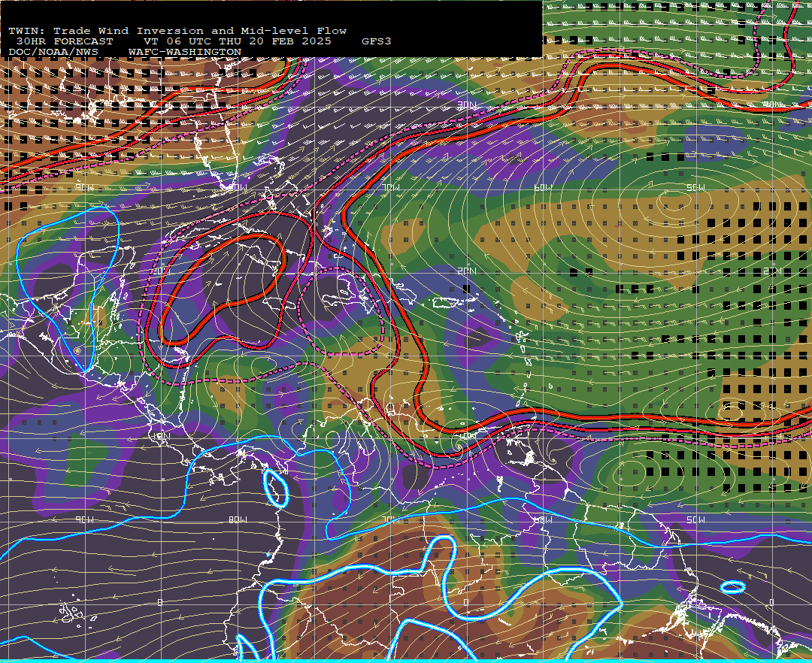Click the 'TWIN: Trade Wind Inversion and Mid-level Flow' title
Image resolution: width=812 pixels, height=663 pixels.
click(x=177, y=31)
